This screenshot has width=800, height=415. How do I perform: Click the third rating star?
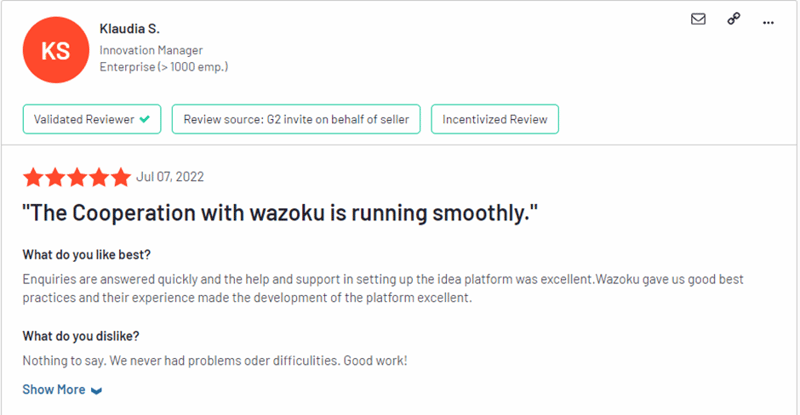coord(77,177)
